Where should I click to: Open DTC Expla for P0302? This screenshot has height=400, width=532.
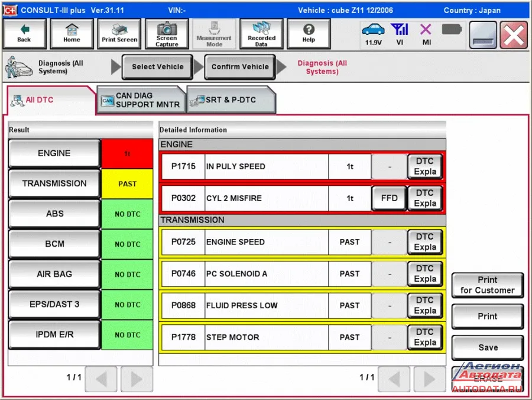click(425, 198)
